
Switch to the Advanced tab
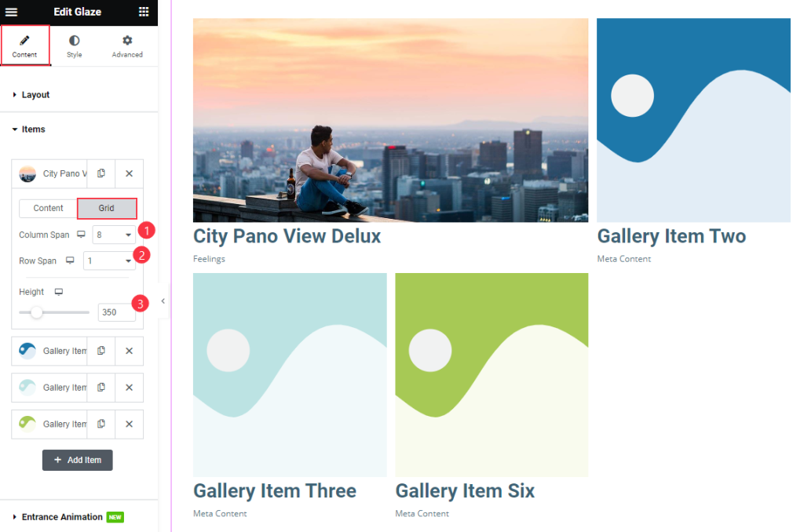pyautogui.click(x=127, y=46)
